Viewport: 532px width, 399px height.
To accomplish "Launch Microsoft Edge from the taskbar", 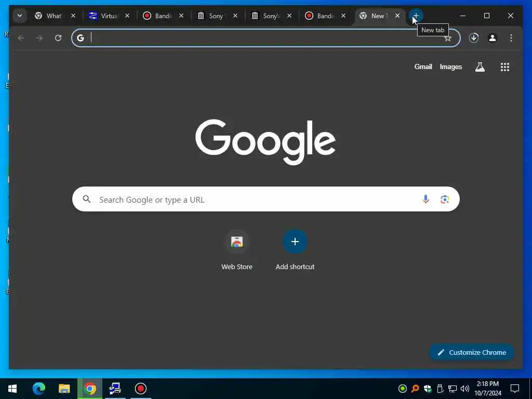I will 38,389.
